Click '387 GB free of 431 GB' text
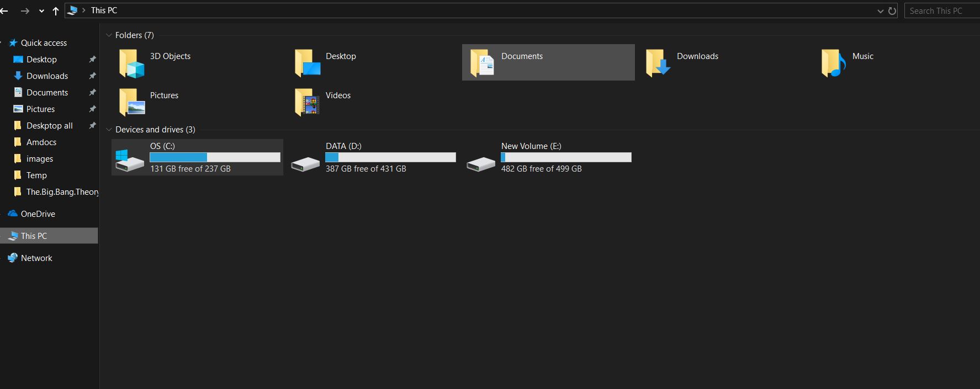This screenshot has width=980, height=389. [366, 169]
